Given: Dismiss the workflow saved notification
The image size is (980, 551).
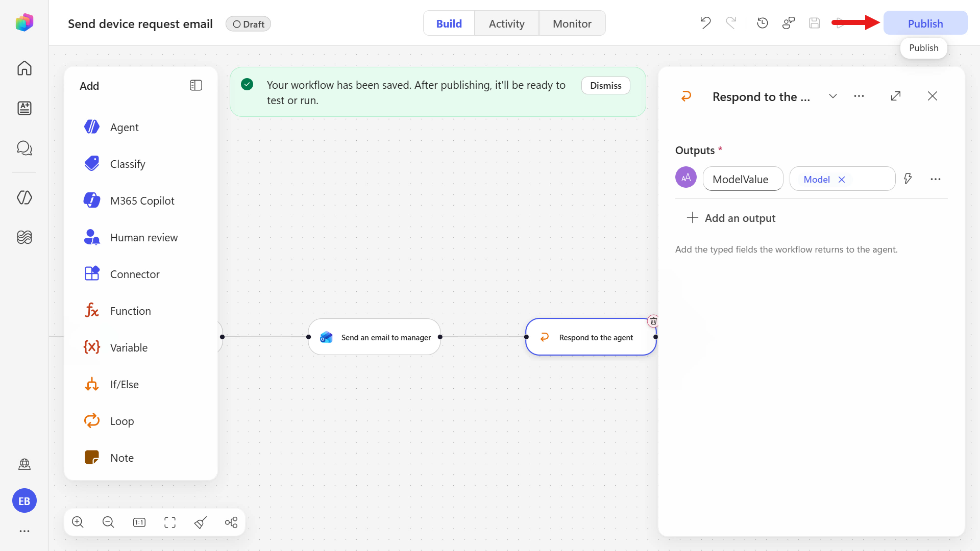Looking at the screenshot, I should (x=606, y=85).
